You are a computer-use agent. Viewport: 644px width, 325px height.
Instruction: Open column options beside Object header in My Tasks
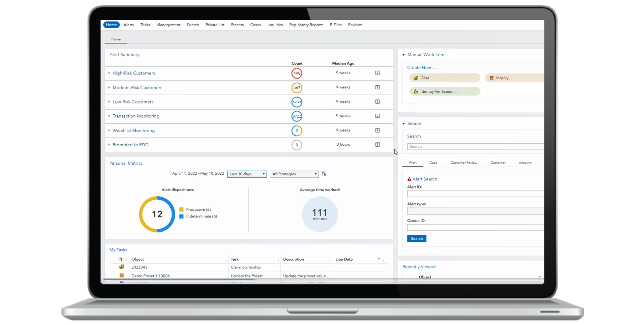pos(226,259)
